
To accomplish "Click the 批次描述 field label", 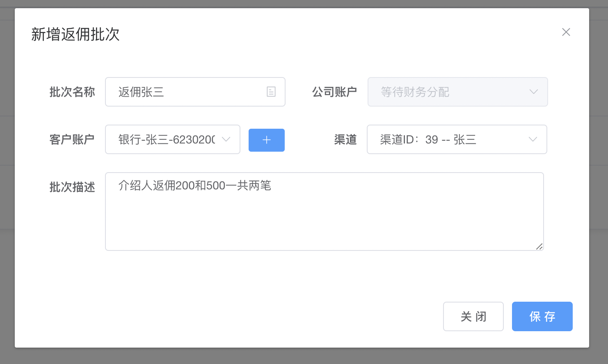I will coord(72,187).
